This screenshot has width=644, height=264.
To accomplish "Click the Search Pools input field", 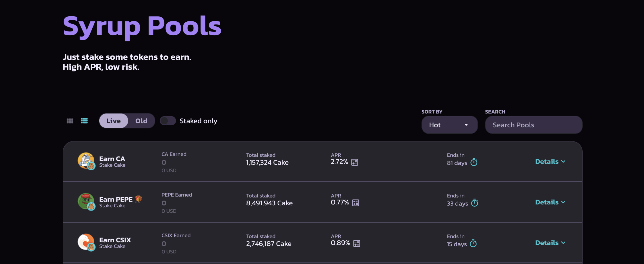I will click(x=533, y=125).
